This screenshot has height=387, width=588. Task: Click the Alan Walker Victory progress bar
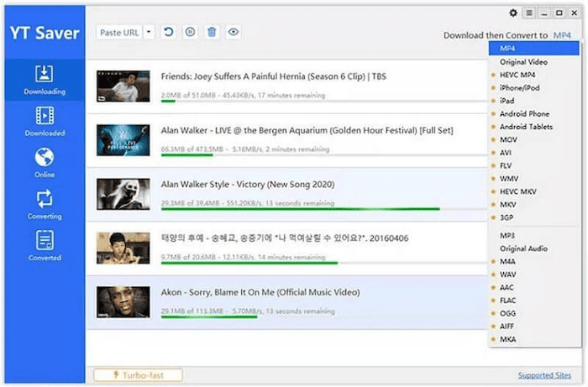tap(324, 209)
